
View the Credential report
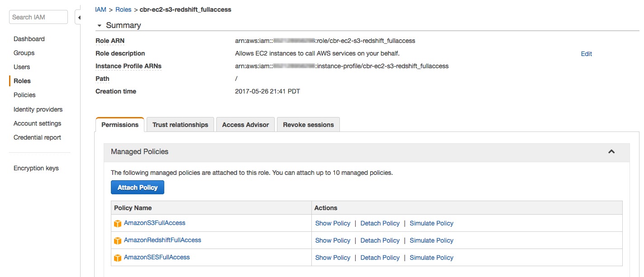37,137
